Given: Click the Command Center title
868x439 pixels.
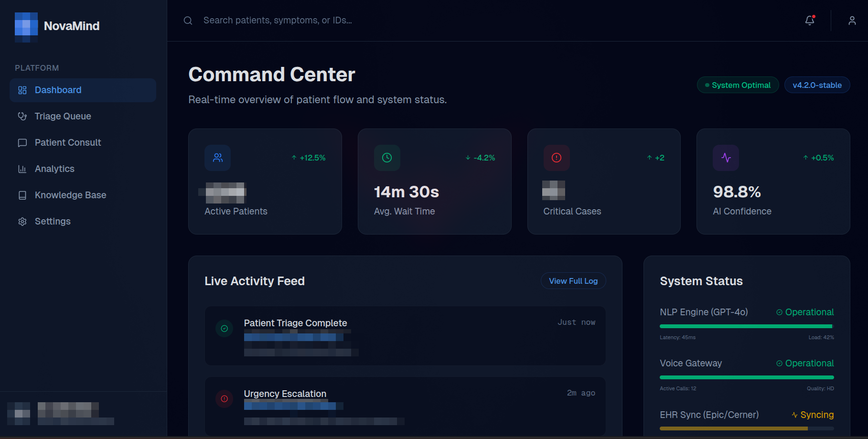Looking at the screenshot, I should [x=272, y=75].
